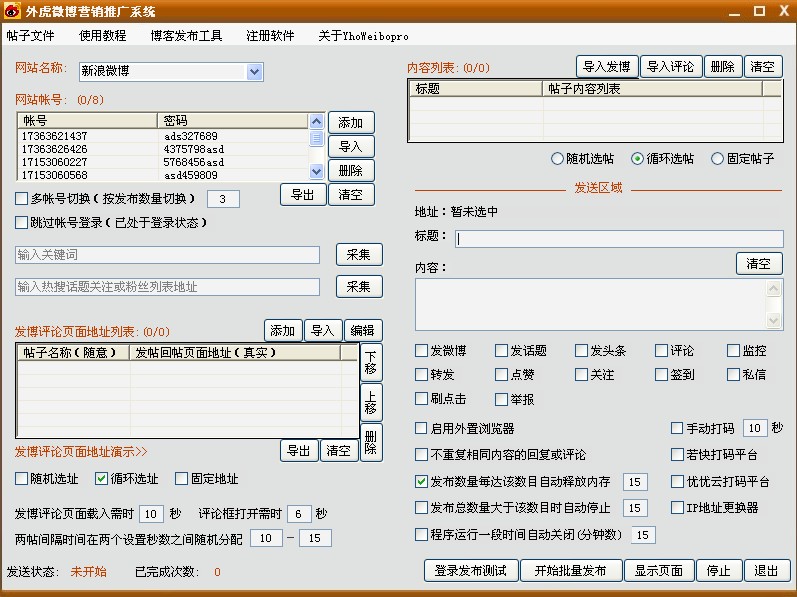Click the 开始批量发布 button

point(570,571)
